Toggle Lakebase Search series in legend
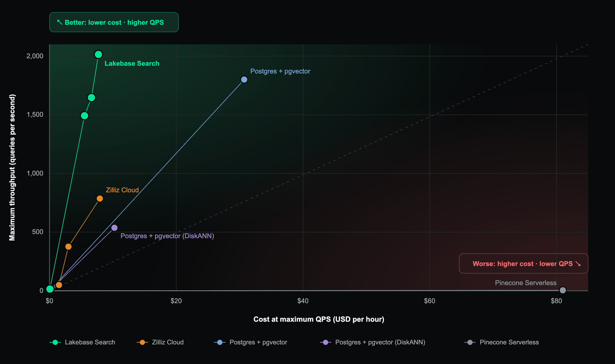Image resolution: width=615 pixels, height=364 pixels. [x=82, y=342]
